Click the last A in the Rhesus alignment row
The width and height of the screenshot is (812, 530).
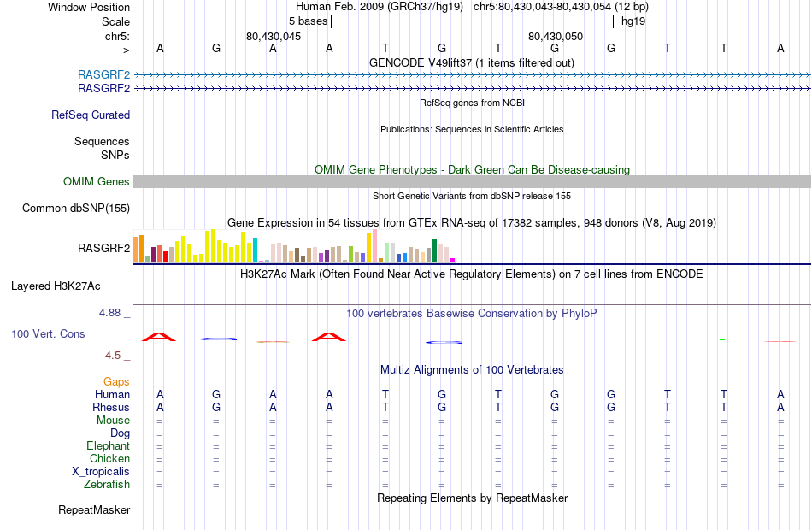[x=780, y=408]
